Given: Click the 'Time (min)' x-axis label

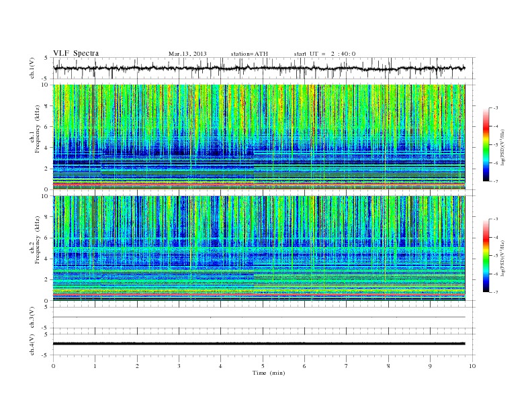Looking at the screenshot, I should tap(269, 373).
